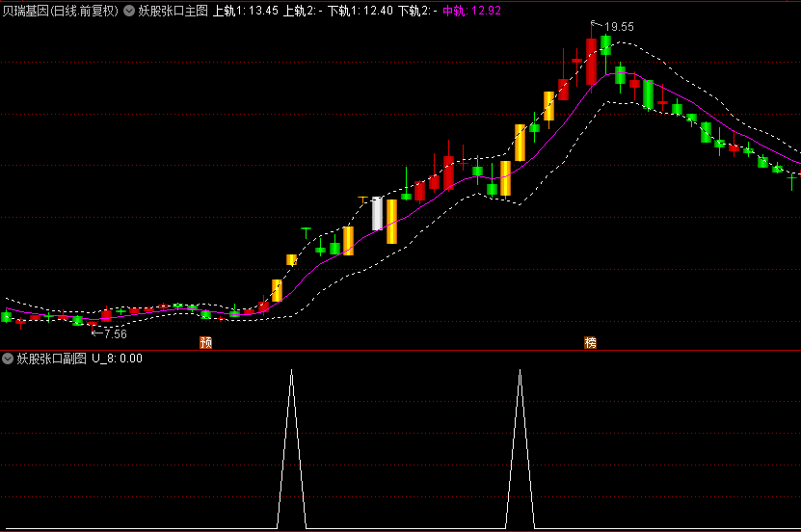Click the 上轨2 value label
Viewport: 801px width, 532px height.
pyautogui.click(x=303, y=11)
